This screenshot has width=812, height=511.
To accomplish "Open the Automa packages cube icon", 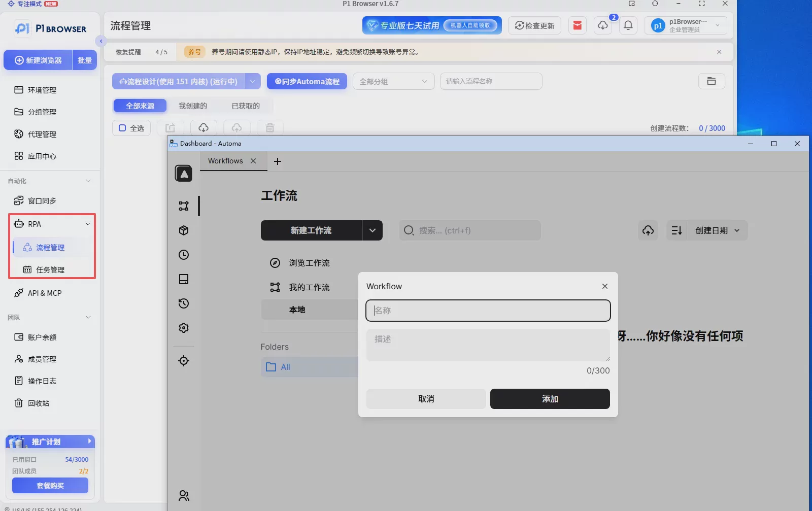I will coord(184,230).
